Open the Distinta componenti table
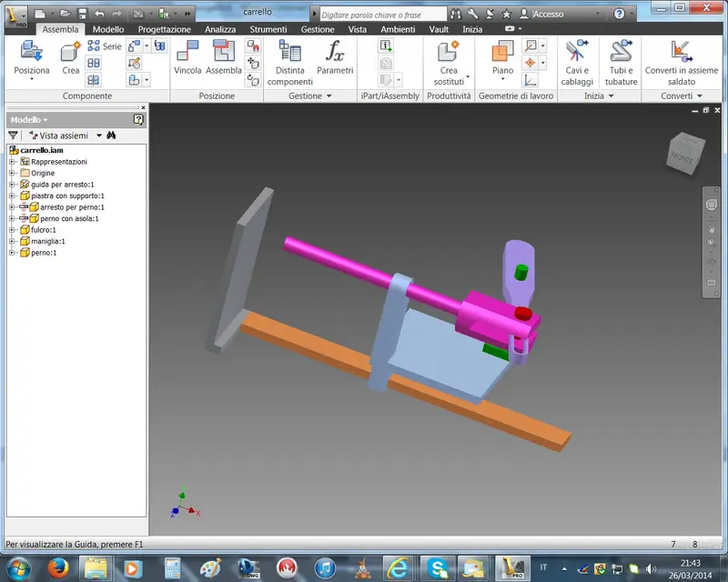 coord(289,63)
